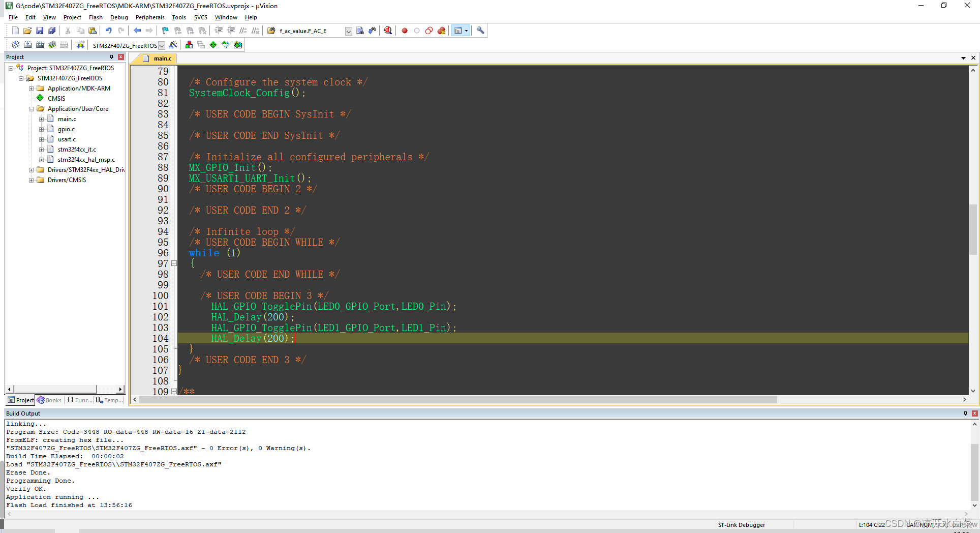Viewport: 980px width, 533px height.
Task: Collapse the Project: STM32F407ZG_FreeRTOS root node
Action: coord(11,68)
